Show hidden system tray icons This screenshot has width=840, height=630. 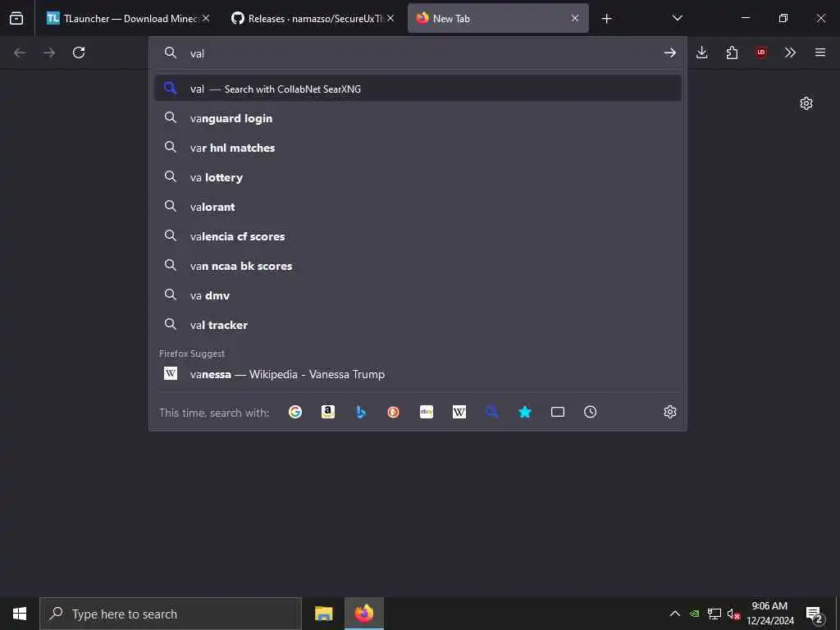tap(675, 614)
